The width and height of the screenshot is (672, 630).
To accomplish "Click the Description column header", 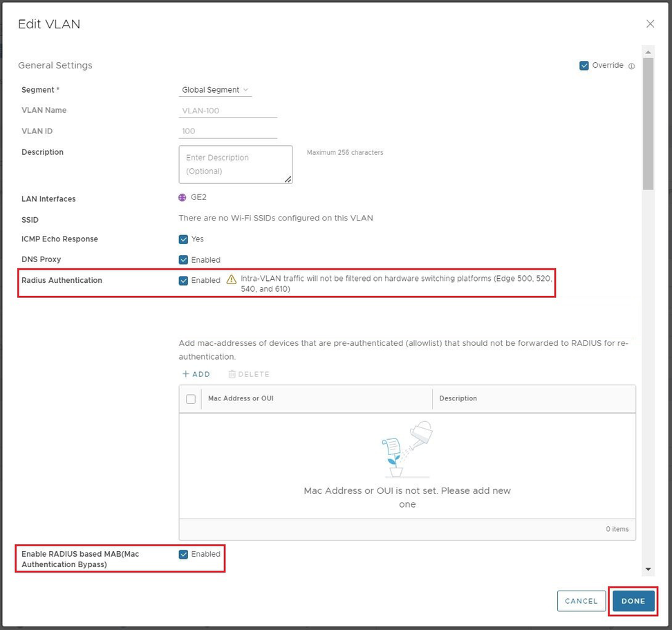I will (458, 399).
